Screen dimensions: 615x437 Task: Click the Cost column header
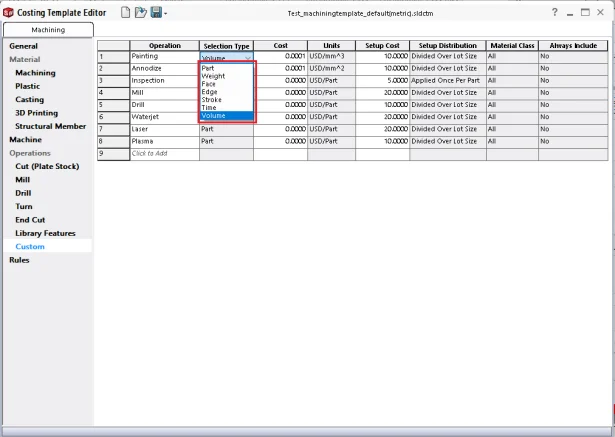[x=280, y=46]
